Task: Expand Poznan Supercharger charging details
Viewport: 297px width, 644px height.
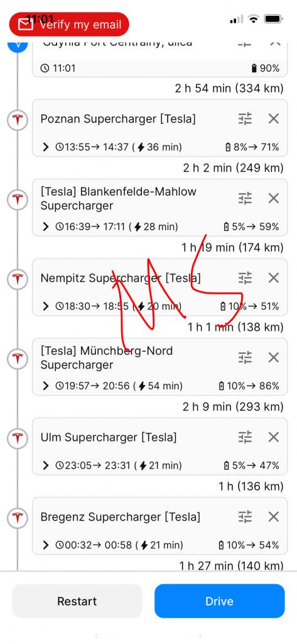Action: (x=46, y=147)
